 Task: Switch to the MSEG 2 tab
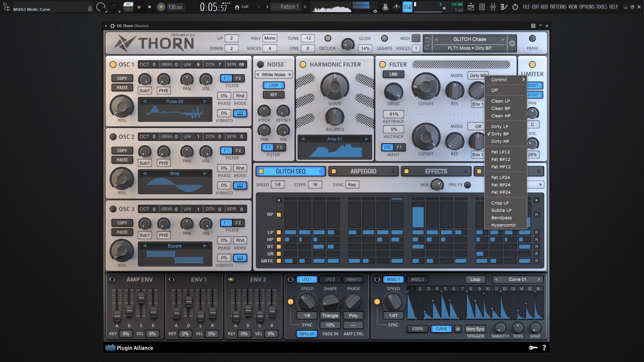pyautogui.click(x=417, y=279)
